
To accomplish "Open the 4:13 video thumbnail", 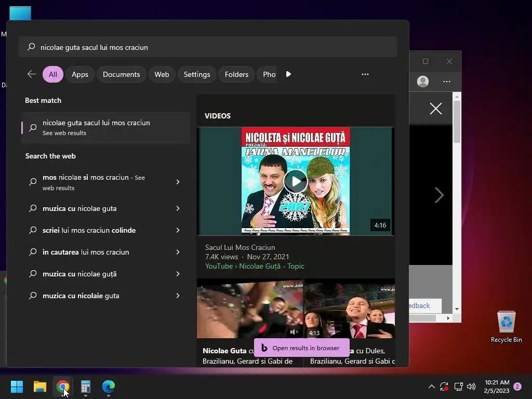I will [350, 309].
